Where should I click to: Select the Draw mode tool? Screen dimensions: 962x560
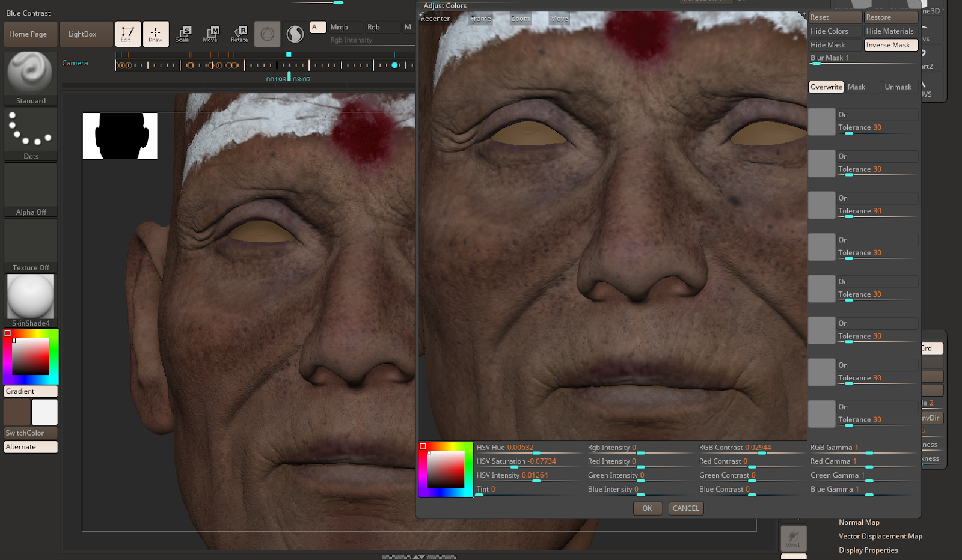[x=155, y=34]
